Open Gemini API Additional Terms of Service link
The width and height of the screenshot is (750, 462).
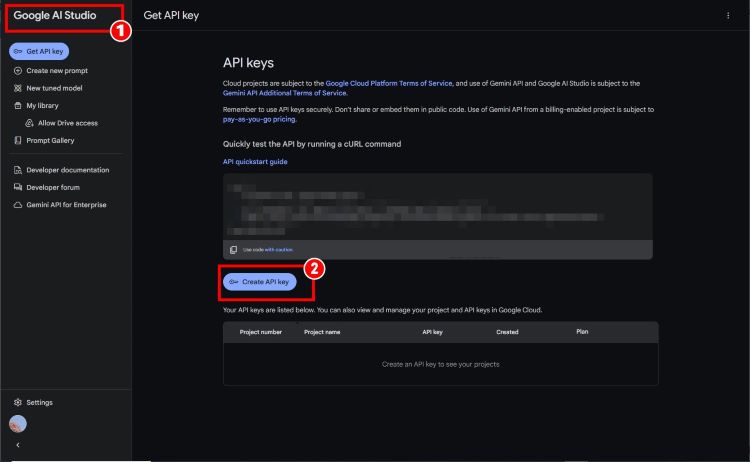pos(285,93)
